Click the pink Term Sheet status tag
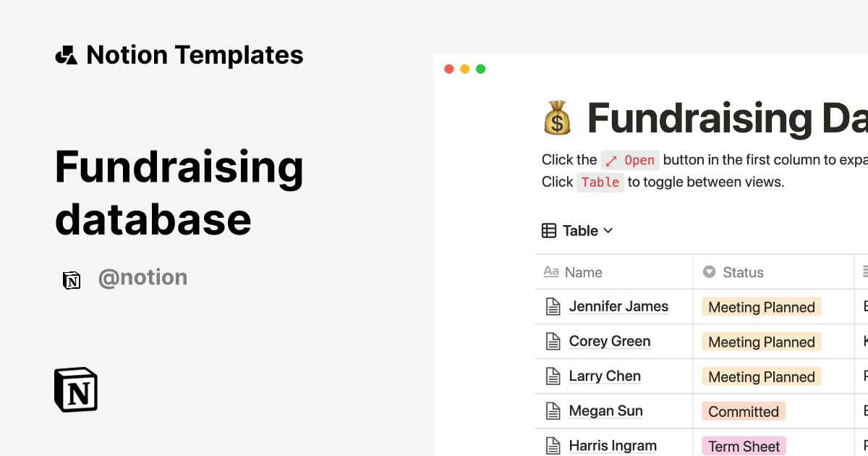 [x=744, y=446]
